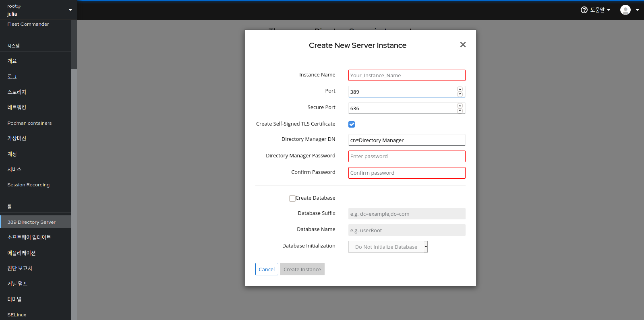Open Session Recording page

(35, 185)
